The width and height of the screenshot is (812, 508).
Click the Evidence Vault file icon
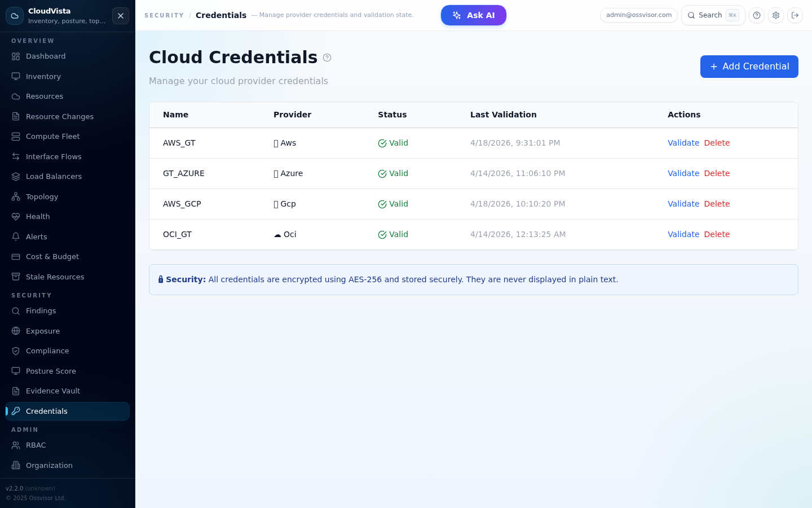[16, 391]
